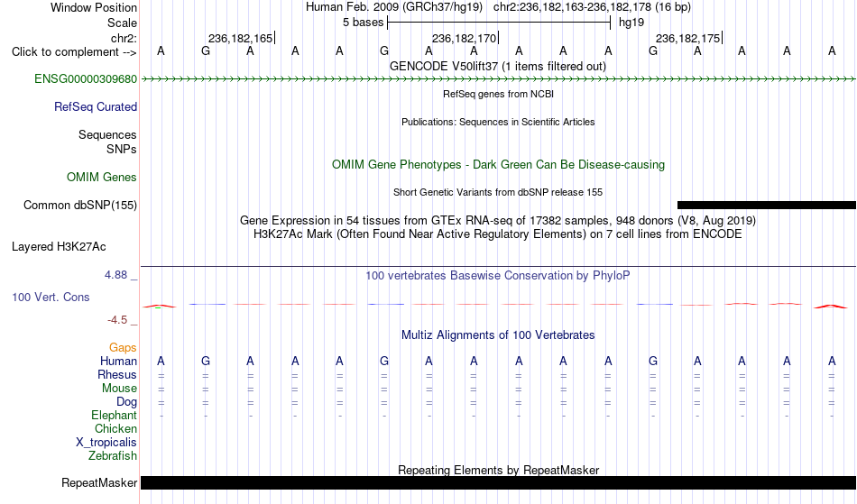Click the orange Gaps label
The image size is (857, 504).
pos(123,348)
